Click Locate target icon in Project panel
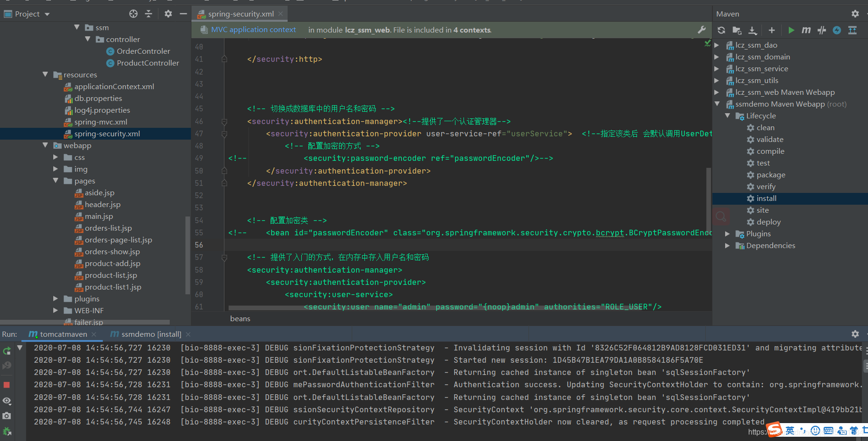Screen dimensions: 868x441 tap(133, 14)
